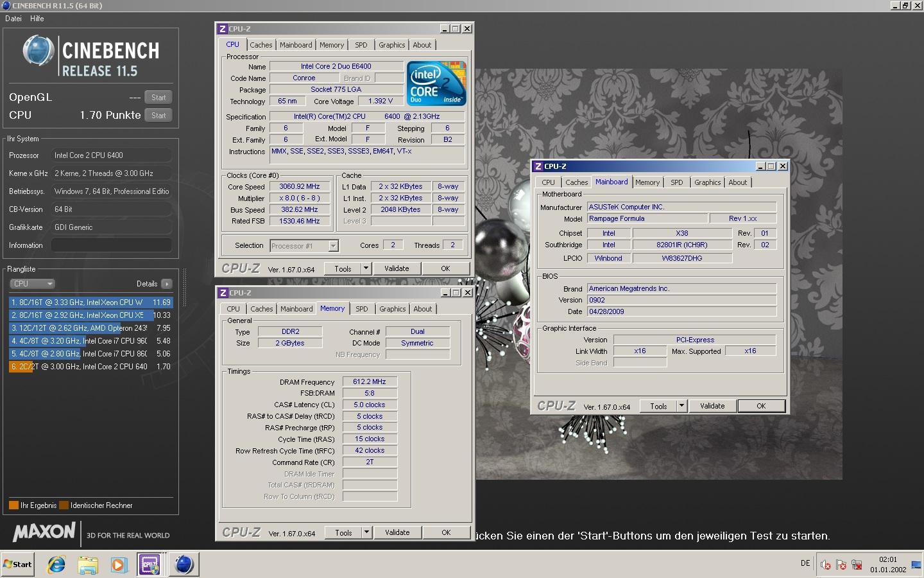Screen dimensions: 924x578
Task: Click the taskbar clock showing 02:01
Action: coord(888,559)
